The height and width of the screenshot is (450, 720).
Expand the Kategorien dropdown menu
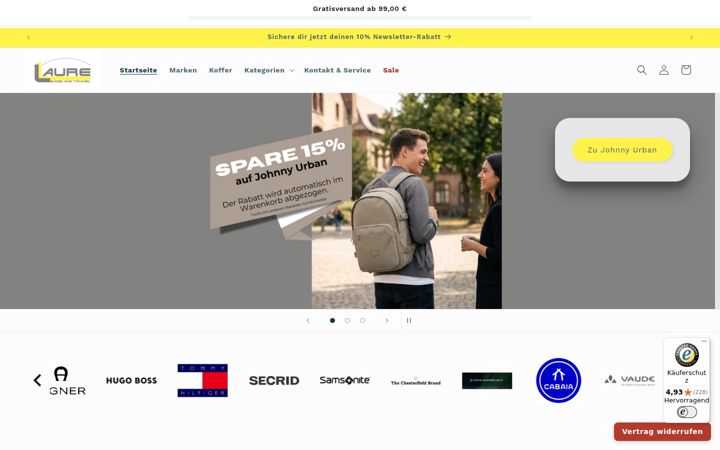(x=269, y=70)
